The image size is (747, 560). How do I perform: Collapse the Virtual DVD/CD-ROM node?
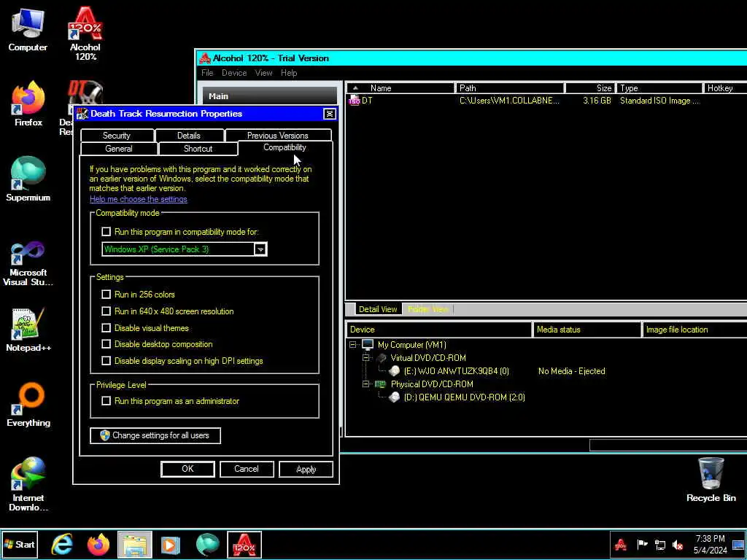[366, 358]
